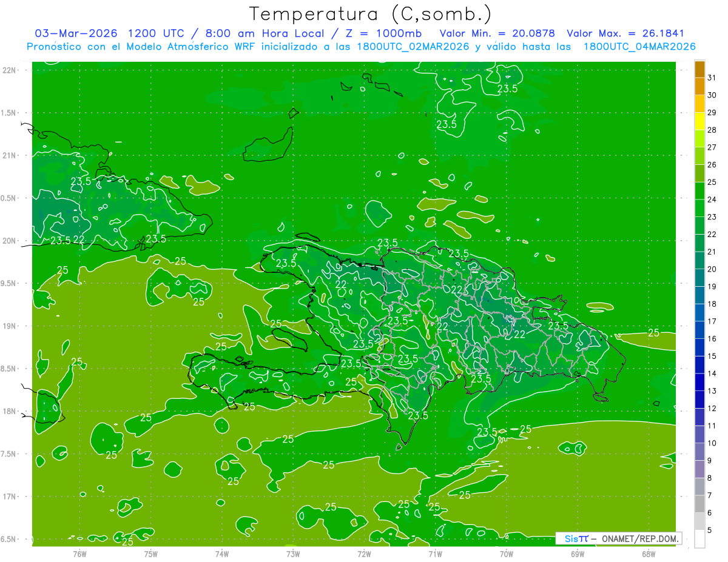Click the "ONAMET/REP.DOM." credit label
The width and height of the screenshot is (728, 562).
coord(639,538)
